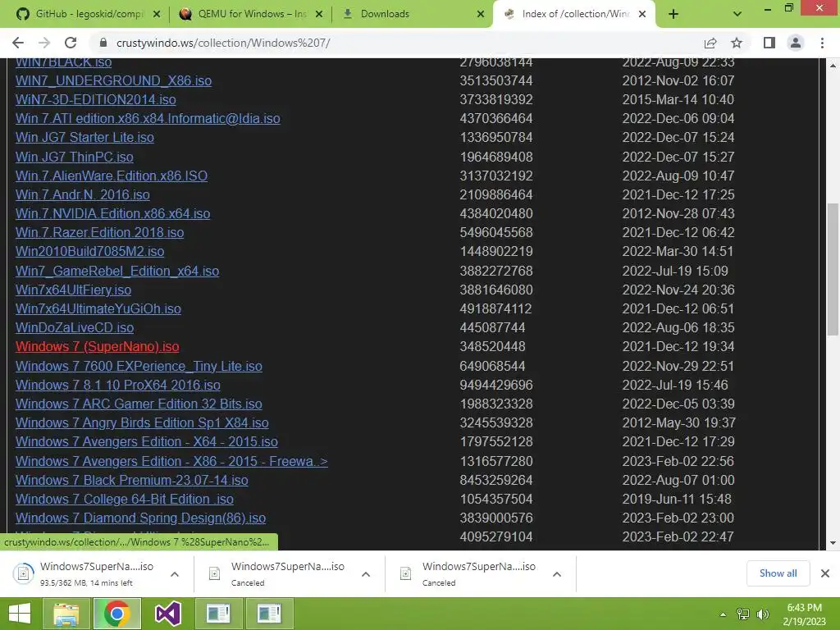Close the downloads shelf
The width and height of the screenshot is (840, 630).
pyautogui.click(x=825, y=573)
